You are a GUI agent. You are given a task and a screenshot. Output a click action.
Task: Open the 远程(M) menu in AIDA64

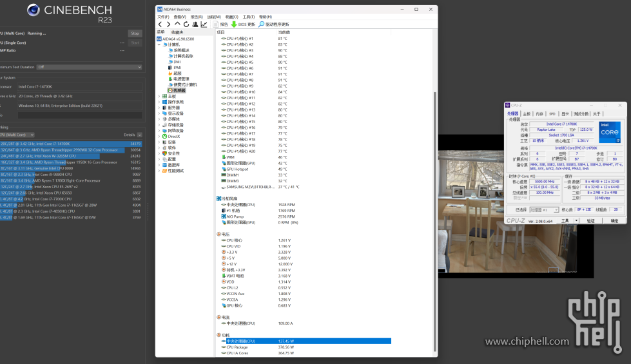pos(214,17)
